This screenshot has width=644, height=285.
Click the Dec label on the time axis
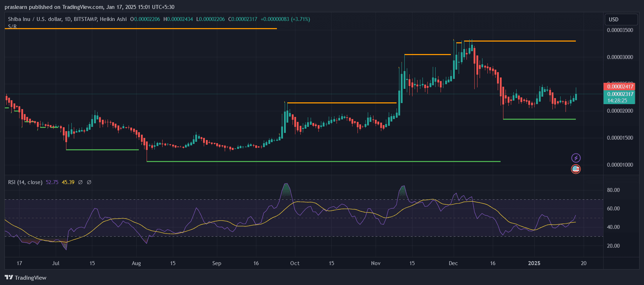(x=453, y=263)
